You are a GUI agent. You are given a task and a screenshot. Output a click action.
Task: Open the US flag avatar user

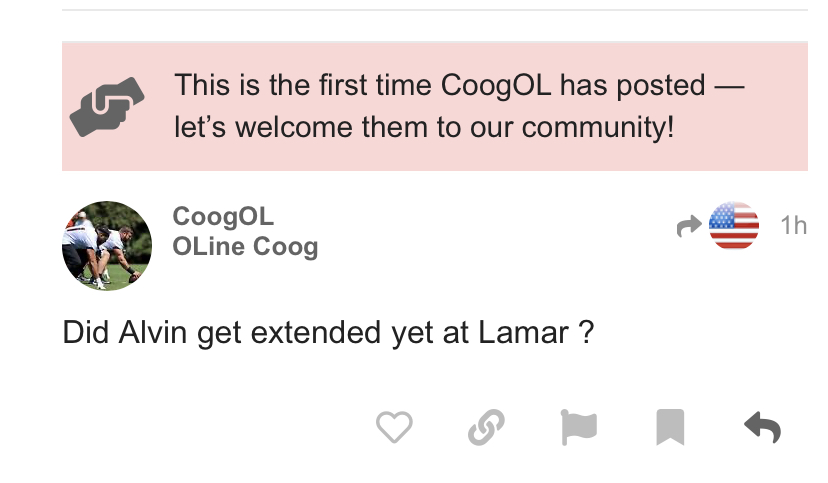(x=733, y=225)
